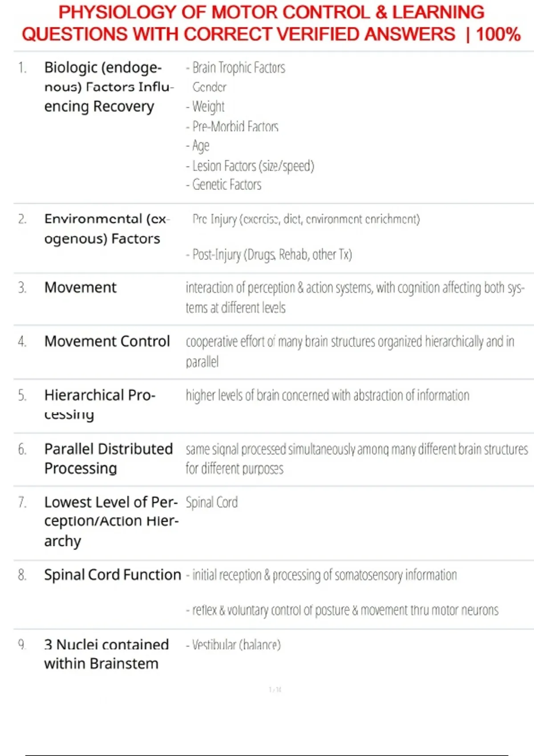Click 'higher levels of brain concerned' definition
The width and height of the screenshot is (534, 756).
coord(328,395)
